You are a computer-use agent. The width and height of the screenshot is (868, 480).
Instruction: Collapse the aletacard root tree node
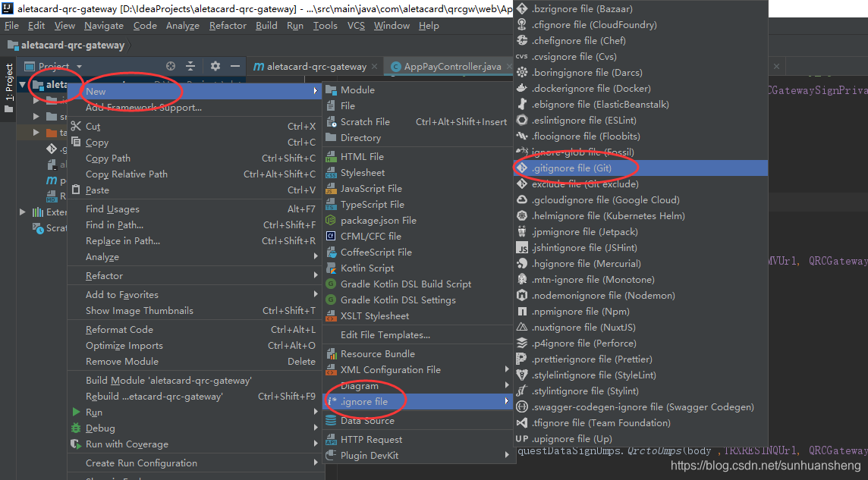[23, 85]
